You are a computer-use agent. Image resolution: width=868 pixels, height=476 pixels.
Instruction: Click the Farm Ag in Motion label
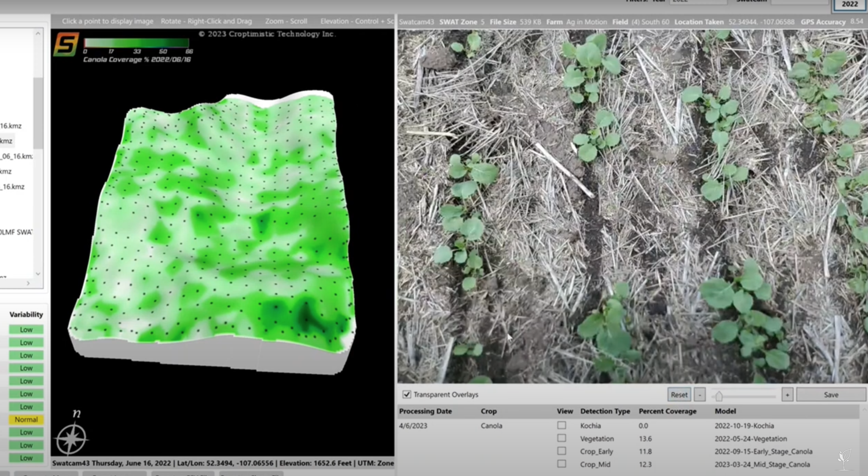pyautogui.click(x=576, y=22)
